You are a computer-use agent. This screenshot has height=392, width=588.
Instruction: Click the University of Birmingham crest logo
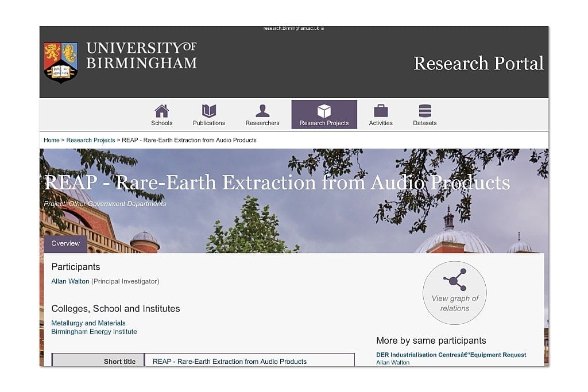point(61,62)
